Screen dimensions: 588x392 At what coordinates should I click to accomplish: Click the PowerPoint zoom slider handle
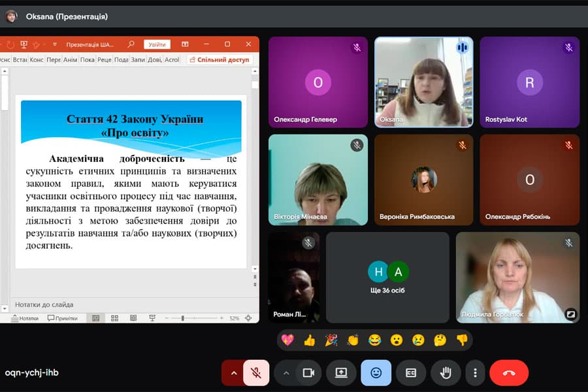[182, 318]
